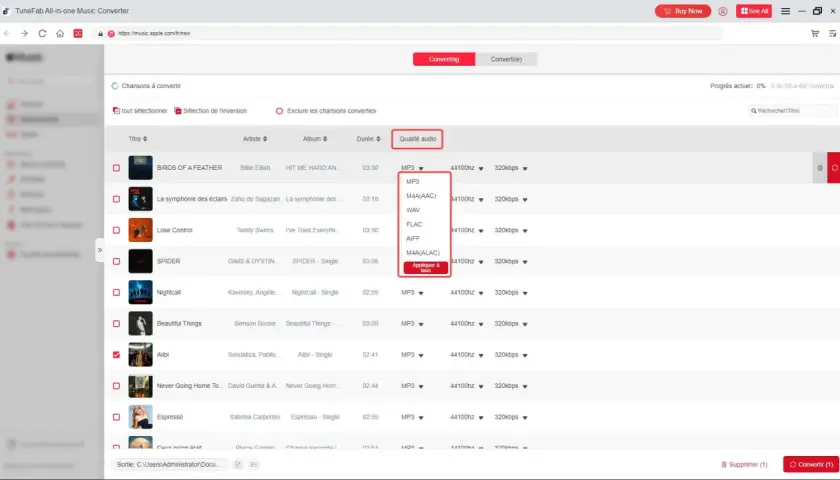Click tout sélectionner option
840x480 pixels.
coord(140,111)
